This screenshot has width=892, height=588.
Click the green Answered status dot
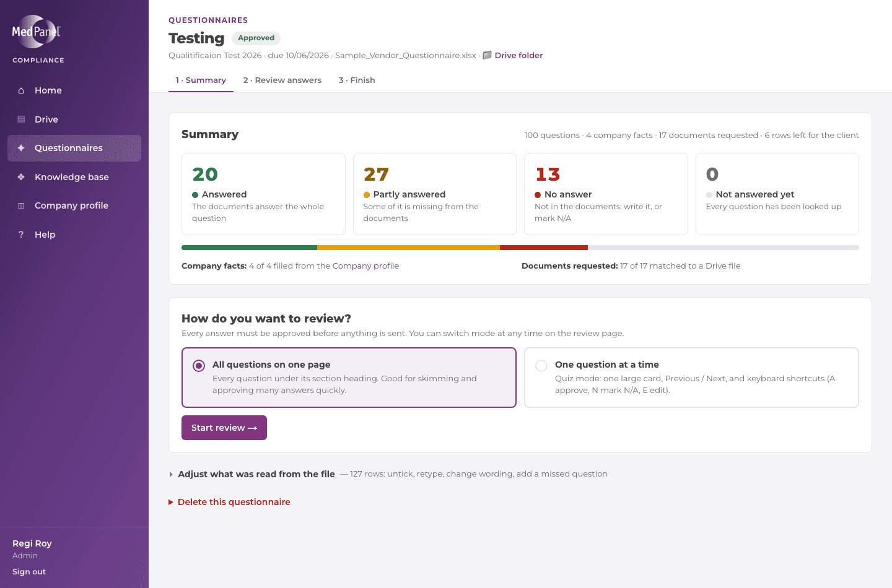tap(195, 195)
